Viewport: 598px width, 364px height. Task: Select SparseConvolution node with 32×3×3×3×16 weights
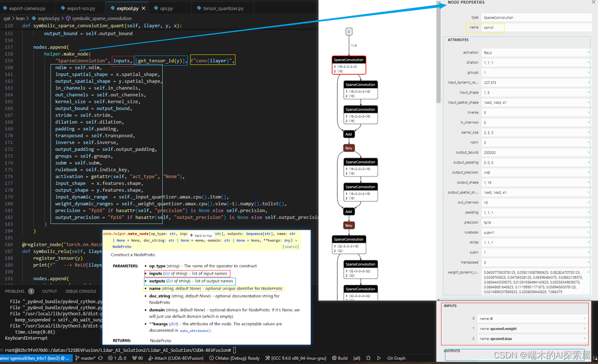[349, 244]
